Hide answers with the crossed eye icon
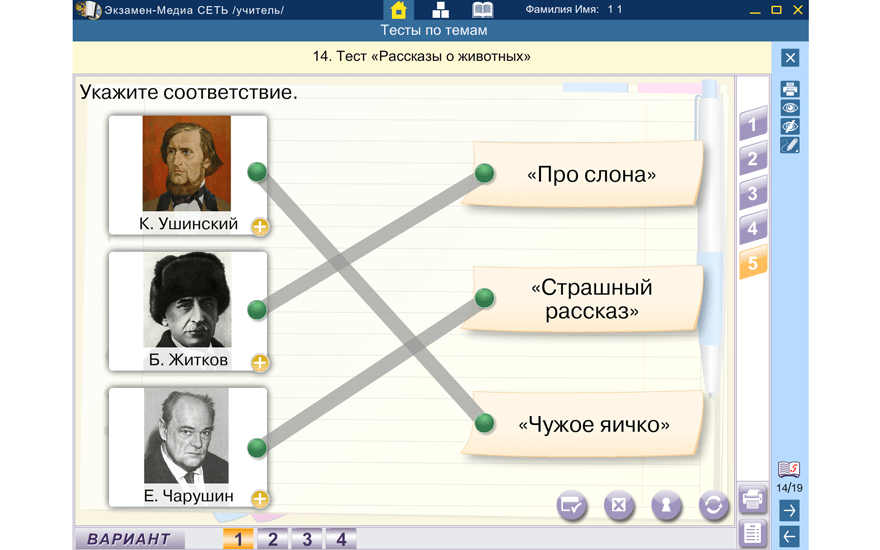The width and height of the screenshot is (880, 550). tap(790, 126)
